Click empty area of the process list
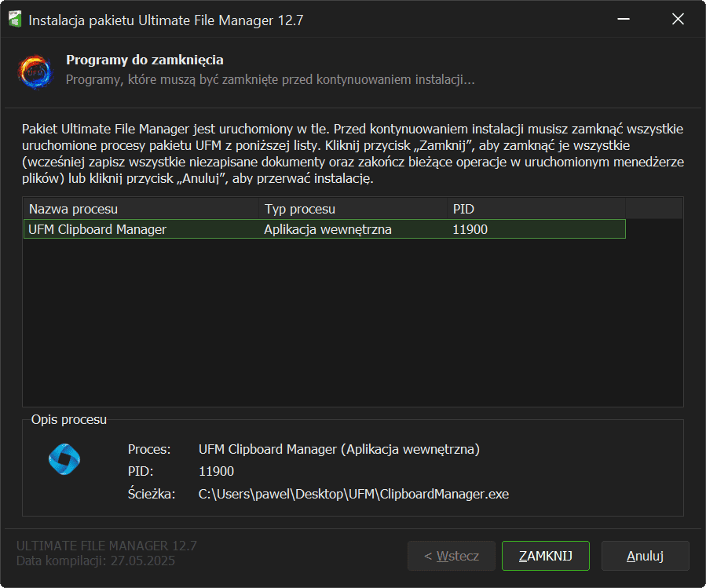This screenshot has width=706, height=588. pyautogui.click(x=352, y=330)
